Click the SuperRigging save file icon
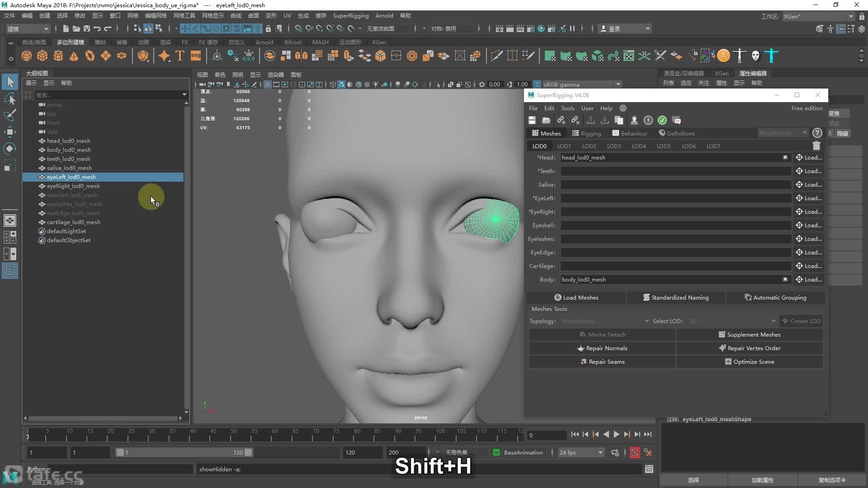868x488 pixels. click(x=532, y=120)
